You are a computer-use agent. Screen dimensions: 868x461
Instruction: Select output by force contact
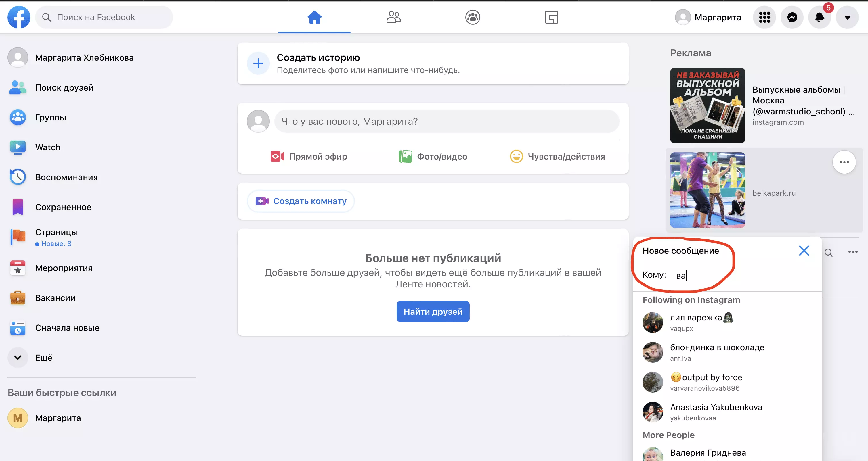[x=727, y=382]
